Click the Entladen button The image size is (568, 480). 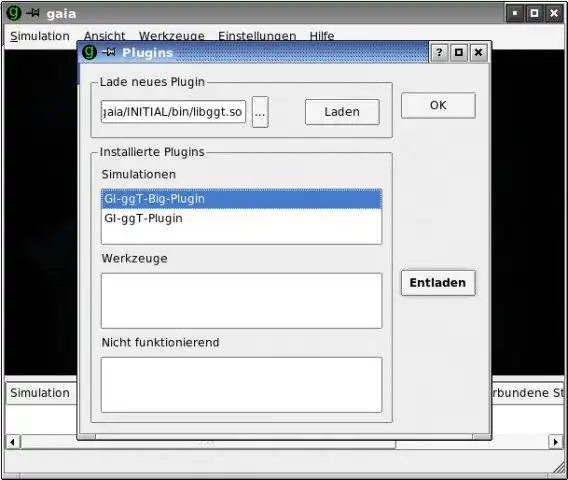pos(438,283)
